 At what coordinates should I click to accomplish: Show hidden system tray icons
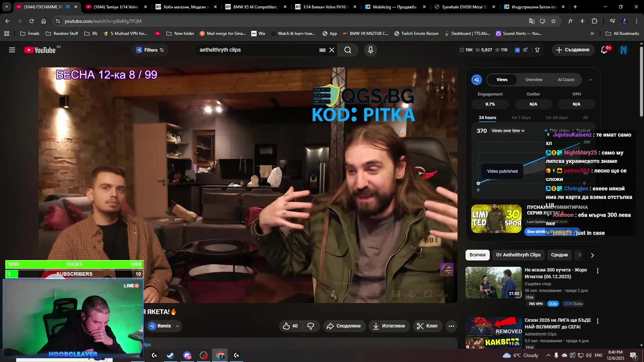click(548, 355)
